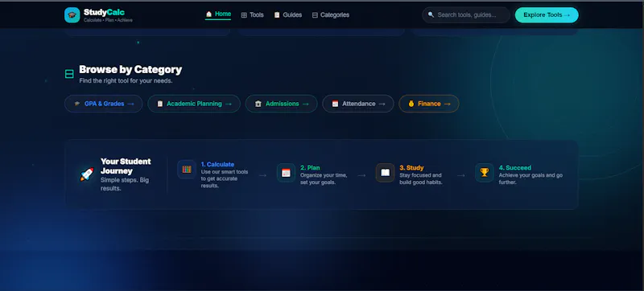Click 'Find the right tool for your needs.'
The width and height of the screenshot is (644, 291).
coord(126,81)
